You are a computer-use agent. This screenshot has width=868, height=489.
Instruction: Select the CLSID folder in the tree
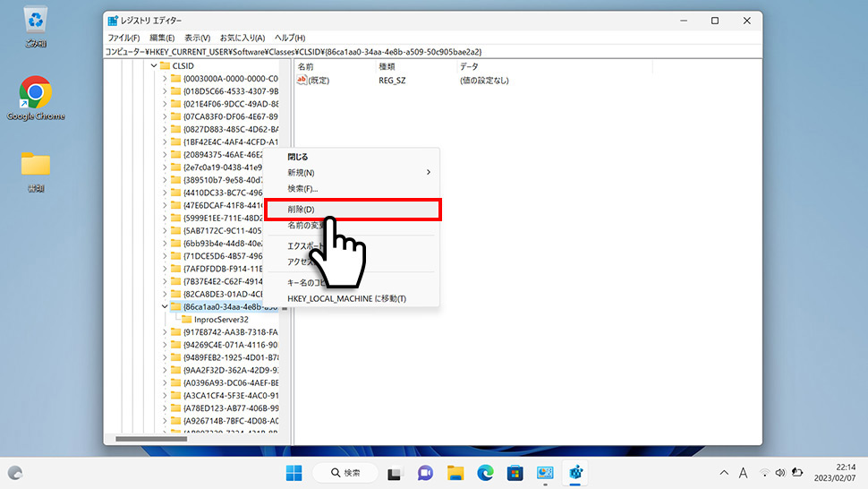(x=183, y=66)
